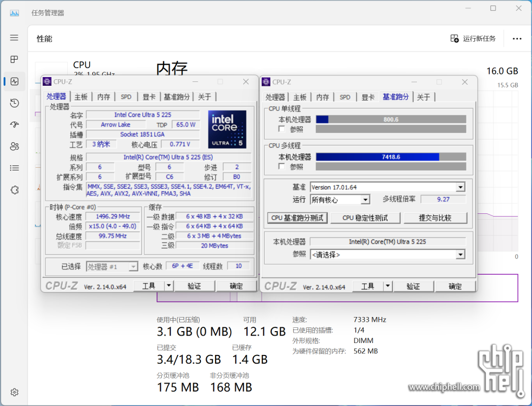Switch to 处理器 tab in right CPU-Z
532x406 pixels.
click(x=275, y=97)
